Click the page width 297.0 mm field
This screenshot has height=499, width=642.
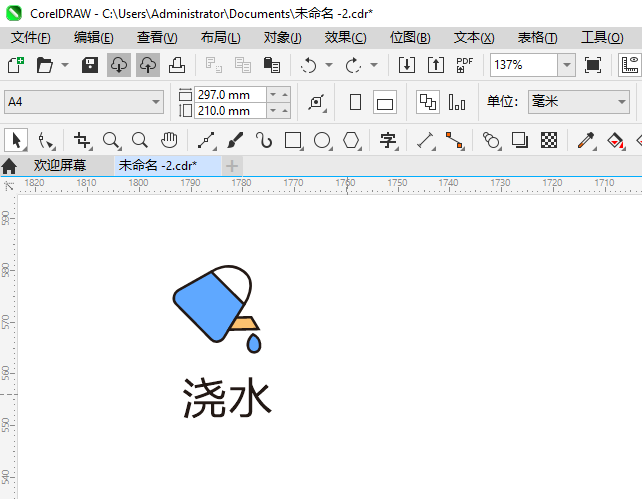click(231, 95)
